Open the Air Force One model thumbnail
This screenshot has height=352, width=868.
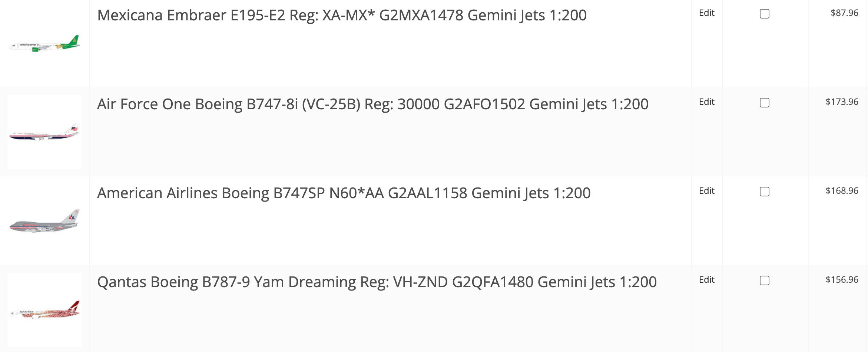pos(44,132)
